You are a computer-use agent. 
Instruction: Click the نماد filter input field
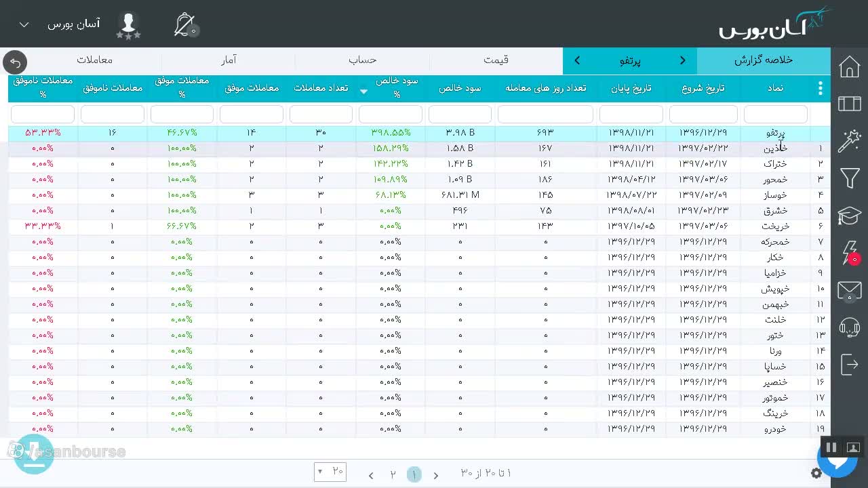(776, 114)
